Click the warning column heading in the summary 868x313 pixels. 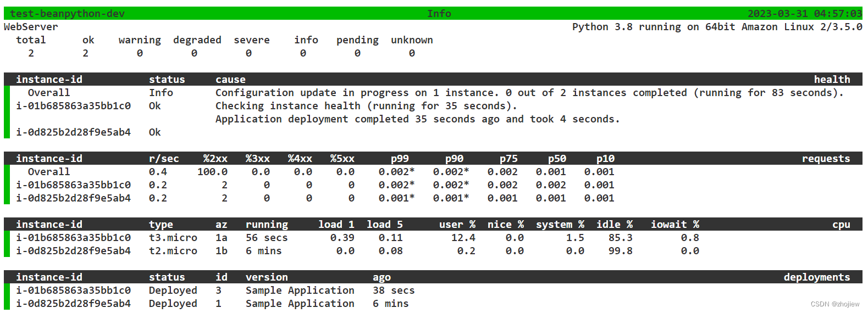[x=140, y=40]
